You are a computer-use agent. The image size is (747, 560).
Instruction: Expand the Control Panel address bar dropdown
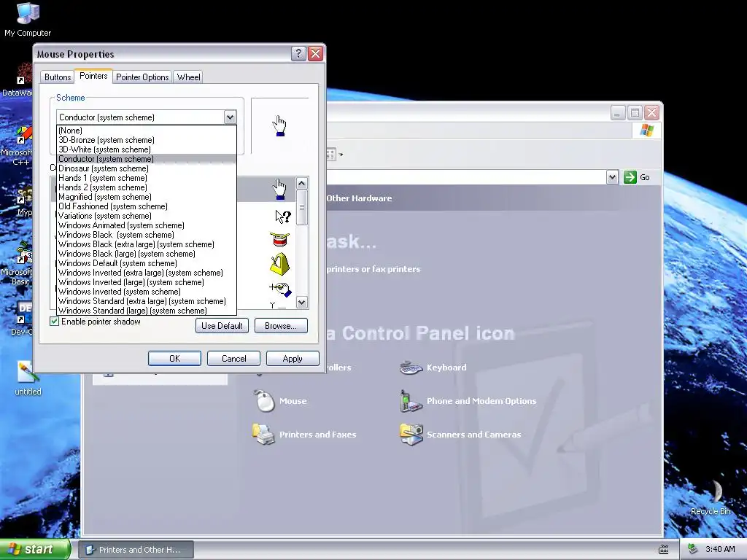pos(612,177)
